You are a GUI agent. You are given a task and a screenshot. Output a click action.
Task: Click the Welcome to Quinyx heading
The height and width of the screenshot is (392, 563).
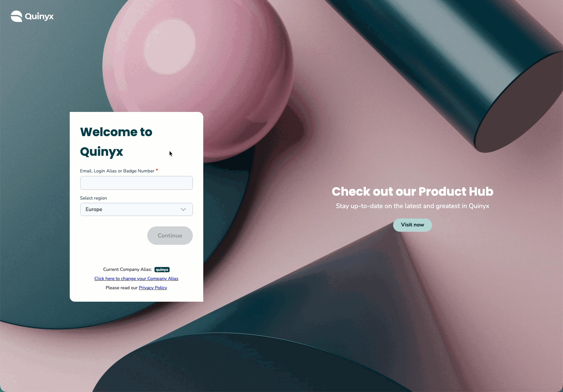(x=116, y=142)
